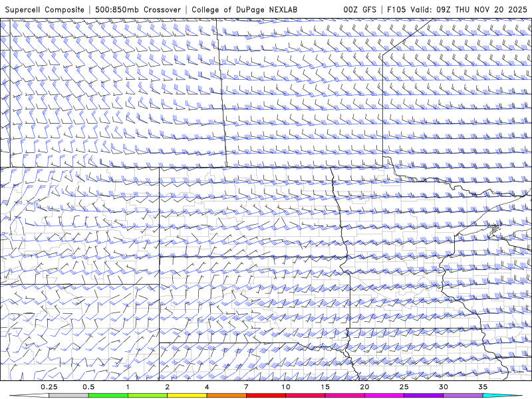Click 'College of DuPage NEXLAB' text
The height and width of the screenshot is (399, 532).
pos(244,9)
